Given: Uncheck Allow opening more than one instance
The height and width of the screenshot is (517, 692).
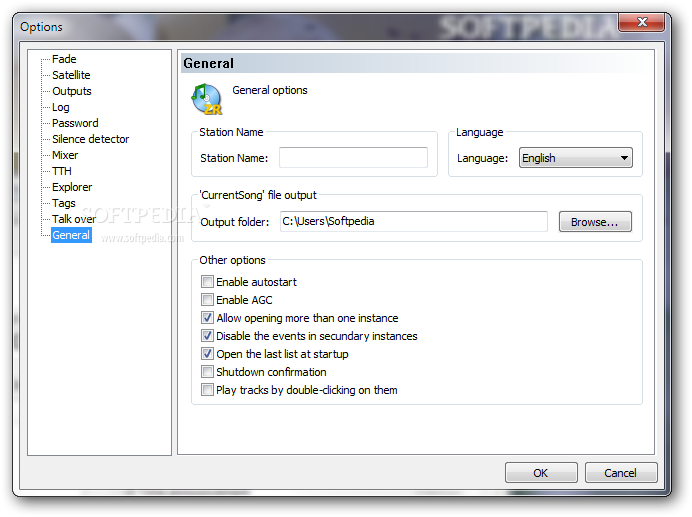Looking at the screenshot, I should [207, 318].
